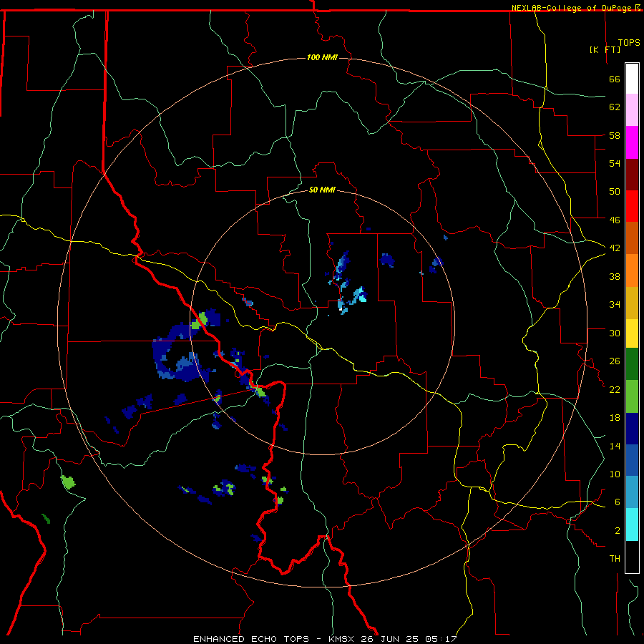Select the cyan legend swatch
Viewport: 644px width, 644px height.
click(x=632, y=525)
